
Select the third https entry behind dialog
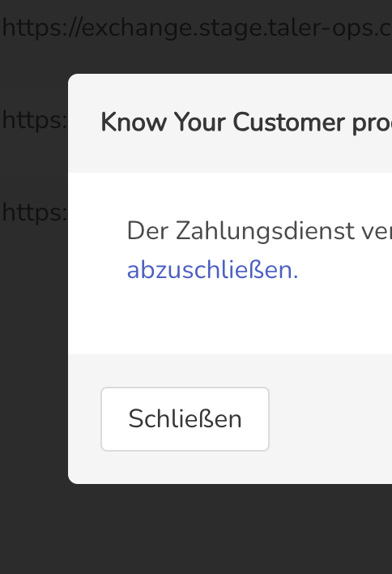coord(34,212)
